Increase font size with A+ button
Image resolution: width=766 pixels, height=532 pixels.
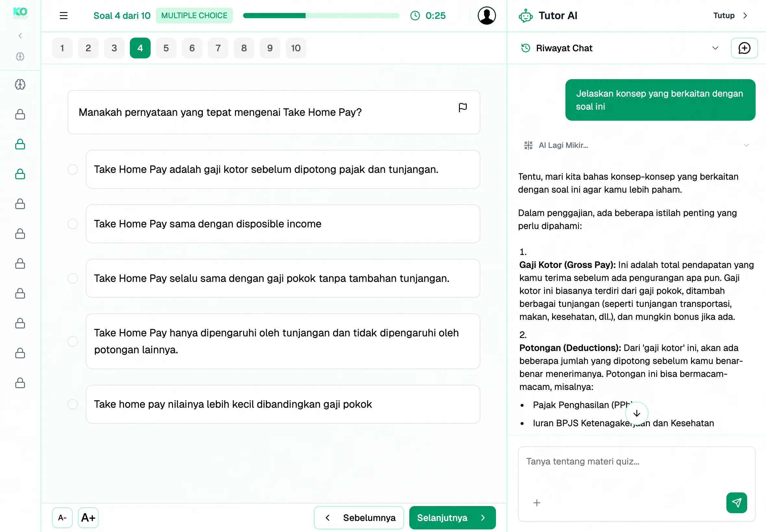88,517
